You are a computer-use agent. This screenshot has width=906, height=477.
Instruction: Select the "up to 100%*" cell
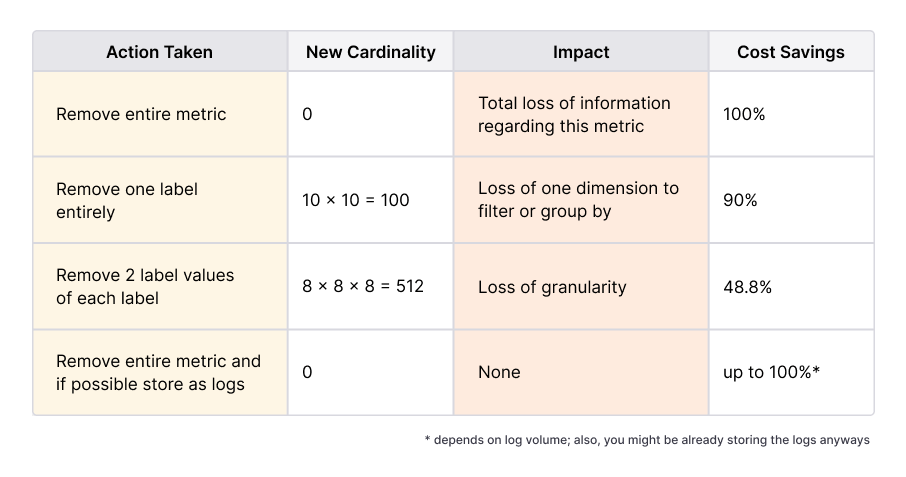773,372
